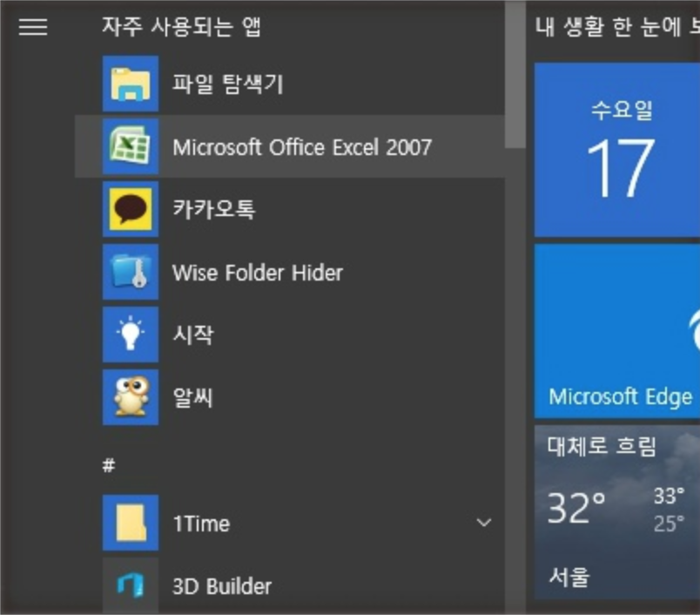Launch Microsoft Office Excel 2007

pos(302,147)
